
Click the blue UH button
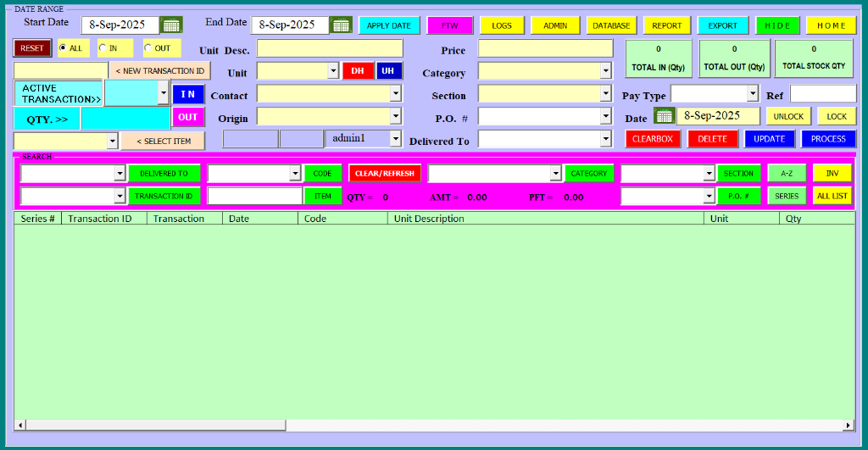[388, 71]
